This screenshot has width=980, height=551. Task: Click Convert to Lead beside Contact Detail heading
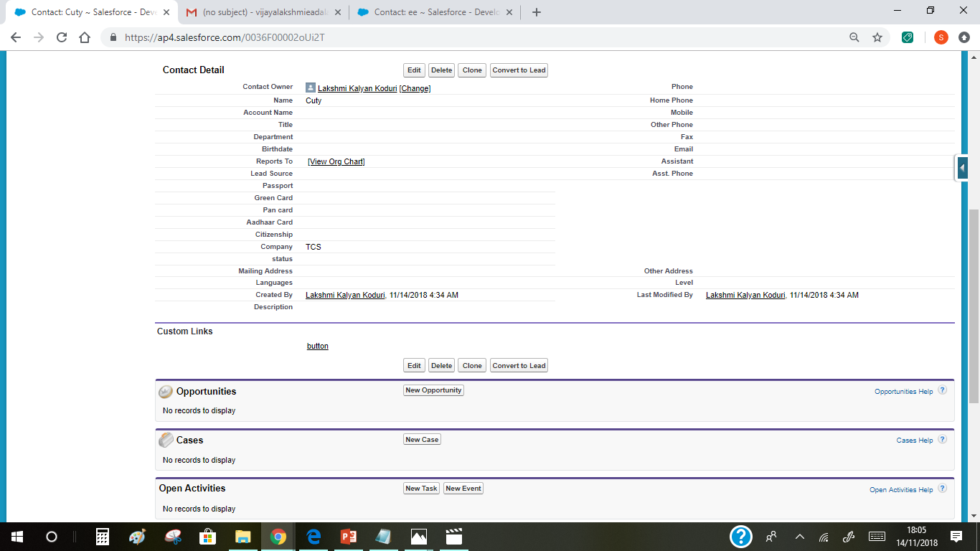pyautogui.click(x=519, y=70)
